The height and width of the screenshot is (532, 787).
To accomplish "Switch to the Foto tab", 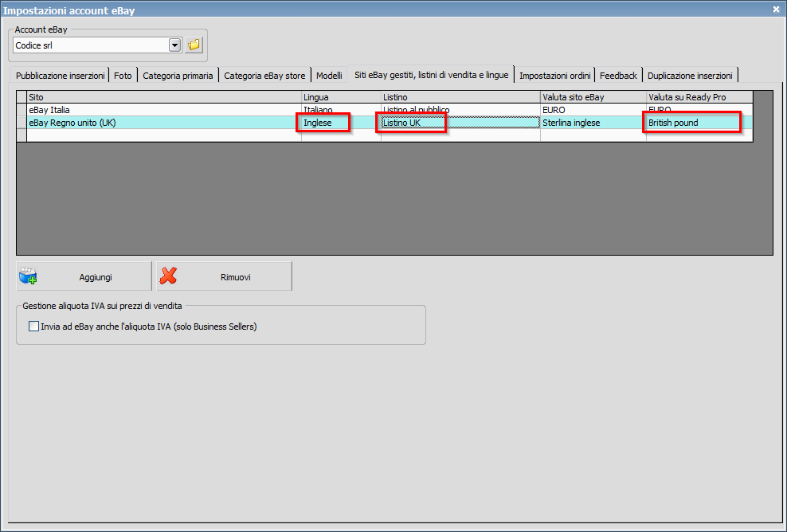I will tap(123, 76).
